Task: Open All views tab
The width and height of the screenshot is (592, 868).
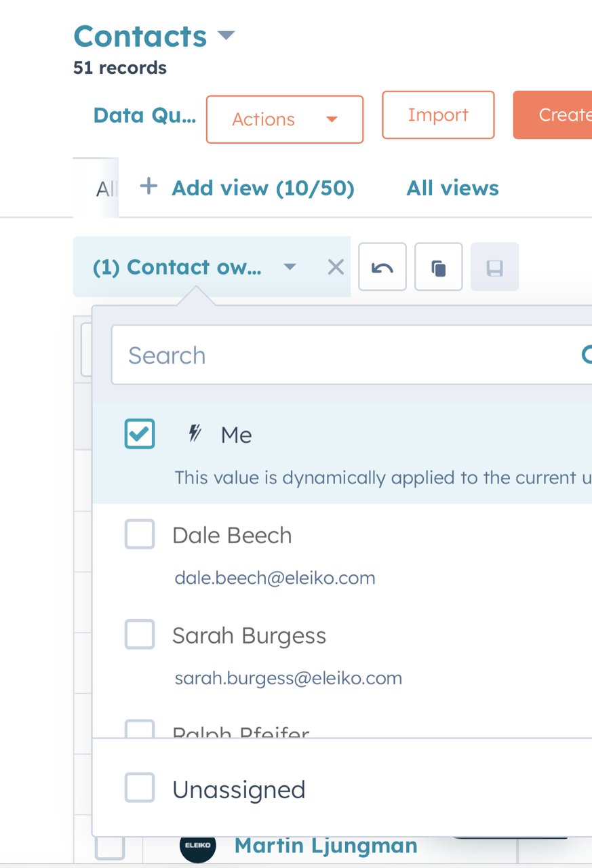Action: click(x=452, y=188)
